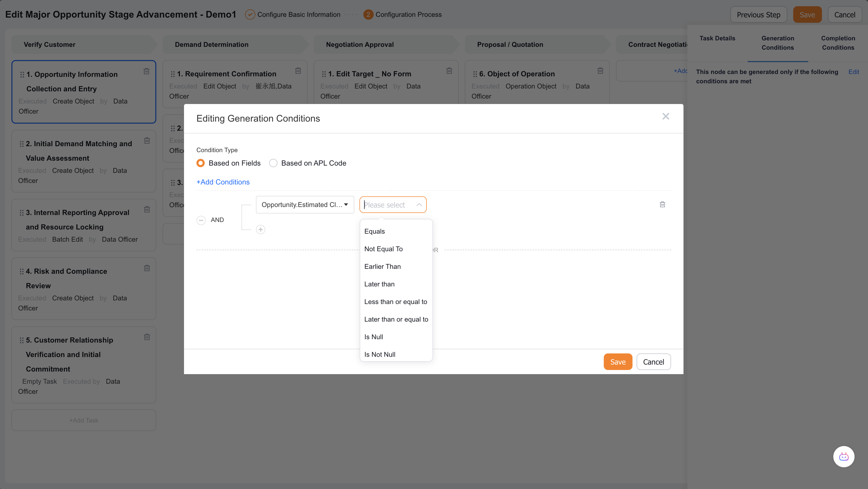
Task: Delete the Requirement Confirmation task
Action: point(298,71)
